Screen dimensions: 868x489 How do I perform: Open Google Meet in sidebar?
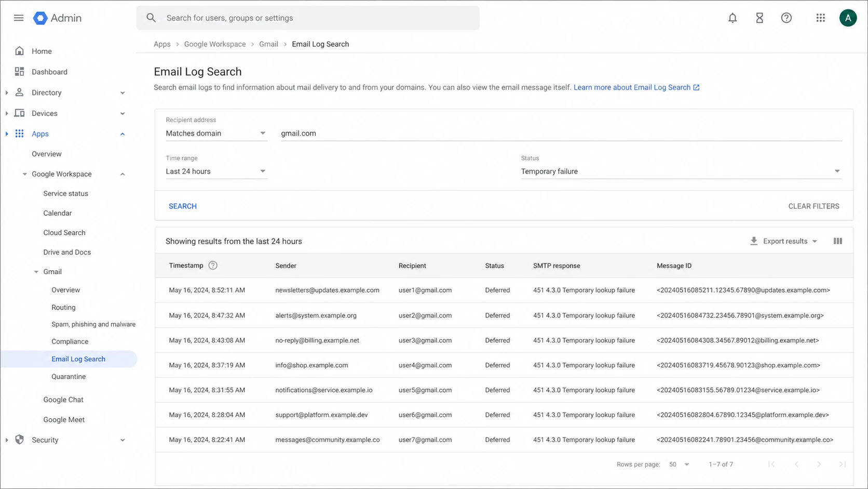click(64, 419)
